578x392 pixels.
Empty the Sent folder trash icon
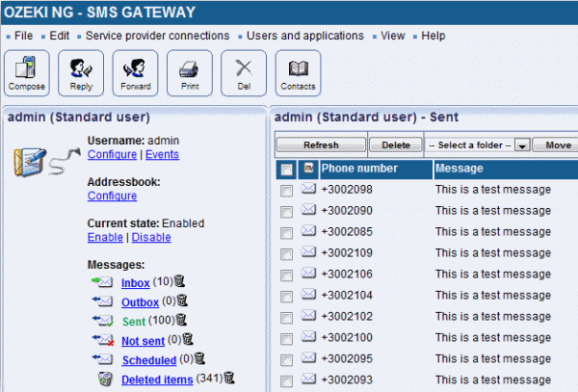coord(181,320)
